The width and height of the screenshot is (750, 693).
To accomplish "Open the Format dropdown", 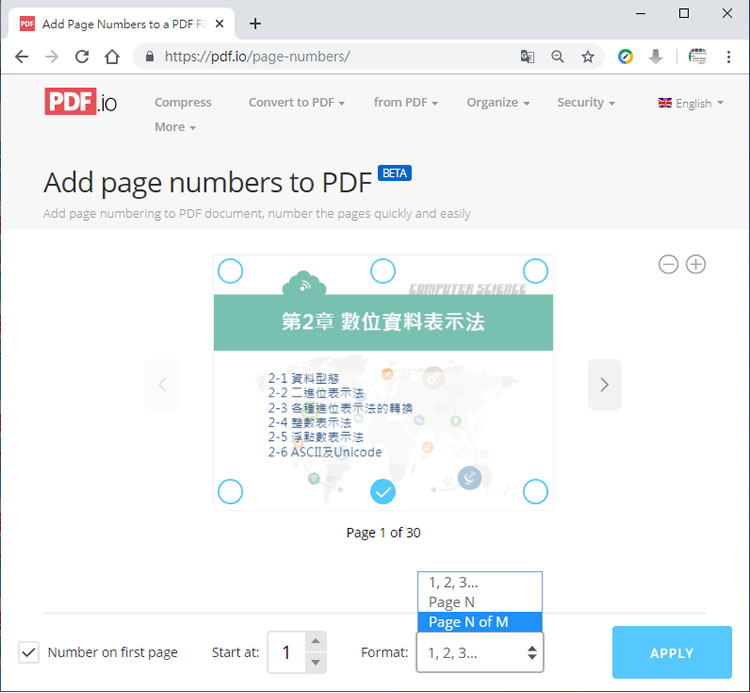I will [x=479, y=653].
